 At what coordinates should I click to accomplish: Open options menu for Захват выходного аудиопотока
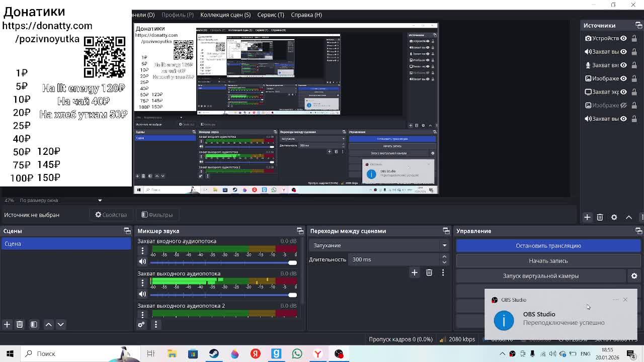pyautogui.click(x=142, y=283)
